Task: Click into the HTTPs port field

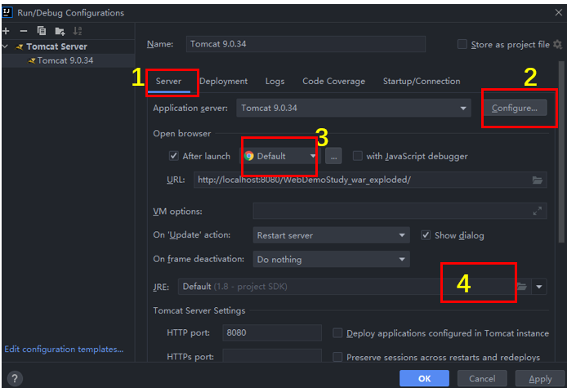Action: tap(272, 355)
